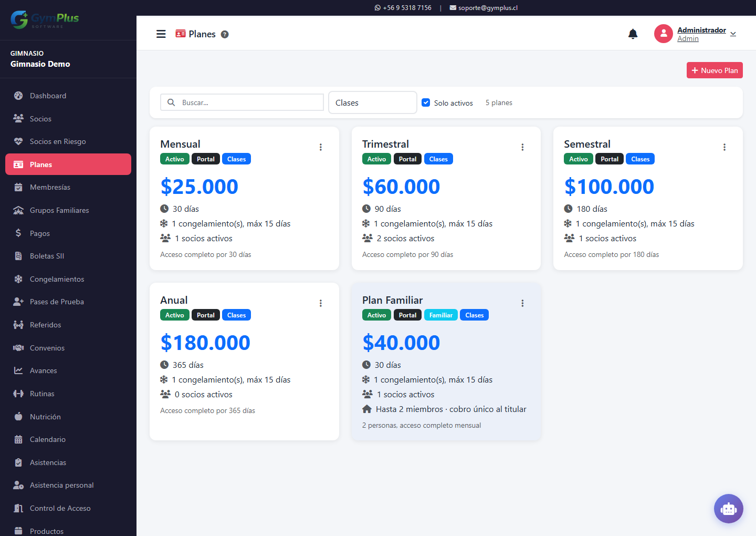Open Boletas SII section
756x536 pixels.
point(68,256)
